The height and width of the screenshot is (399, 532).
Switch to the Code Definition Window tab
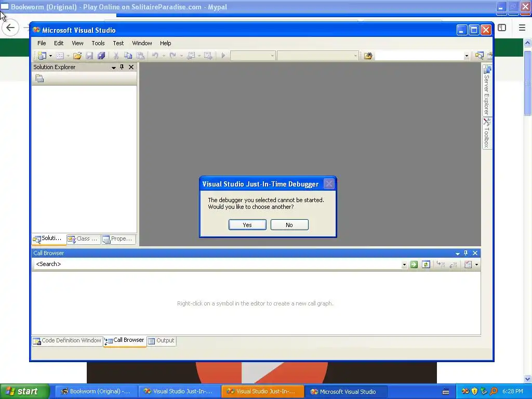point(67,341)
